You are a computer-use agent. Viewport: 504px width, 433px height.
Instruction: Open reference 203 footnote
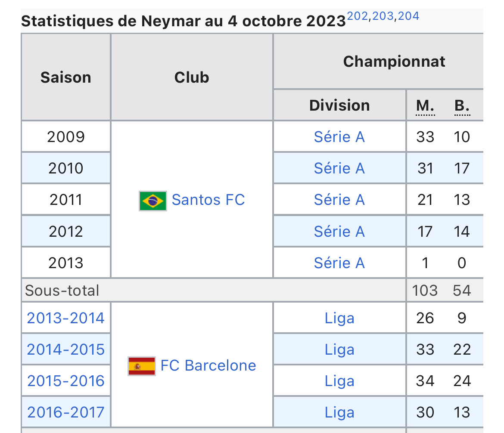383,16
